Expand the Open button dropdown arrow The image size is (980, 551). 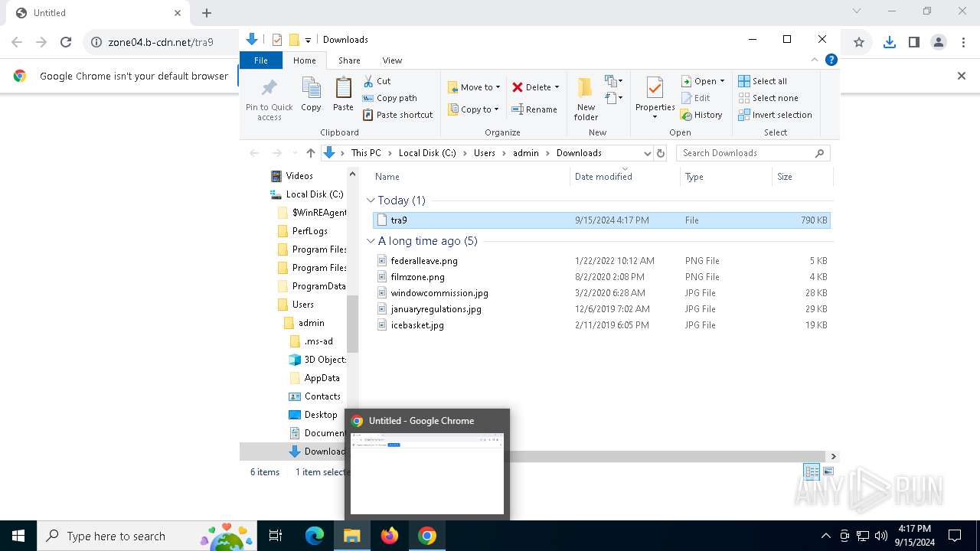[x=722, y=81]
